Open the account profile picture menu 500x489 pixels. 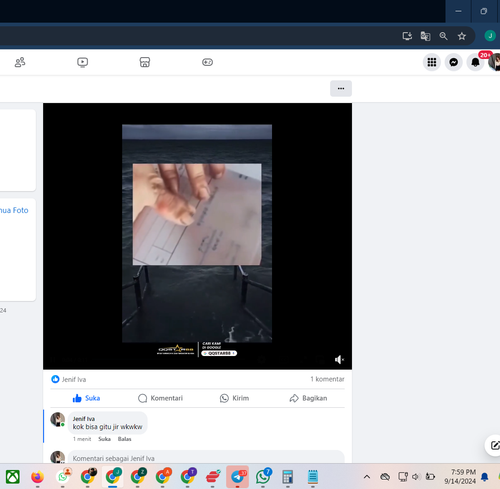[495, 62]
